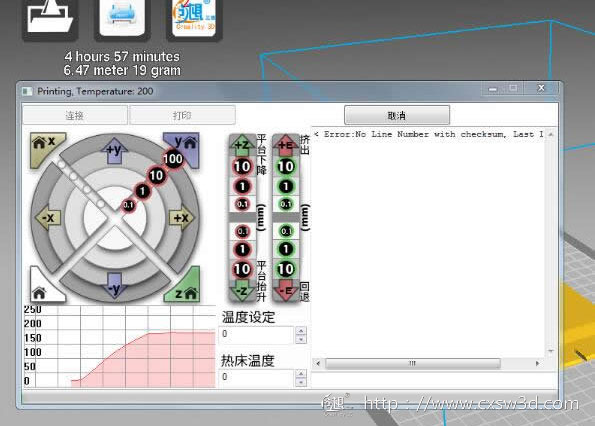
Task: Click the 打印 print button
Action: pyautogui.click(x=182, y=115)
